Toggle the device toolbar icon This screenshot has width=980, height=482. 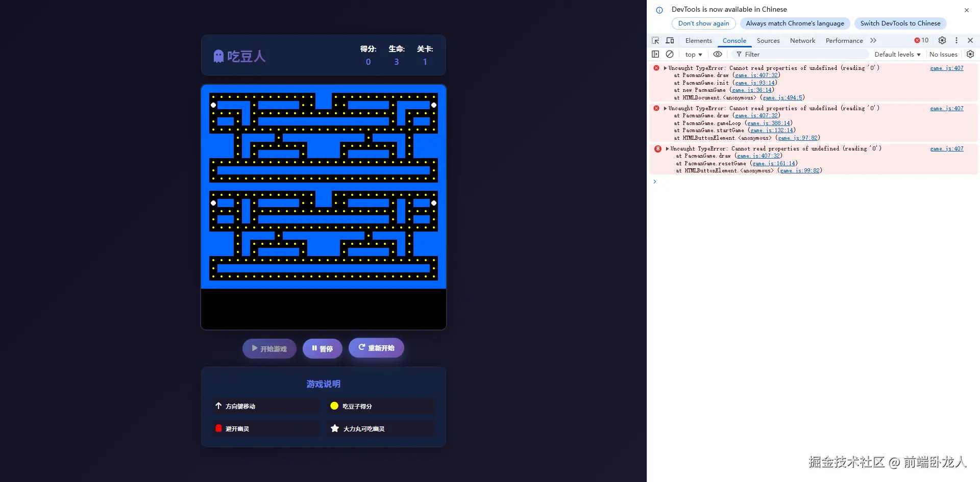670,40
